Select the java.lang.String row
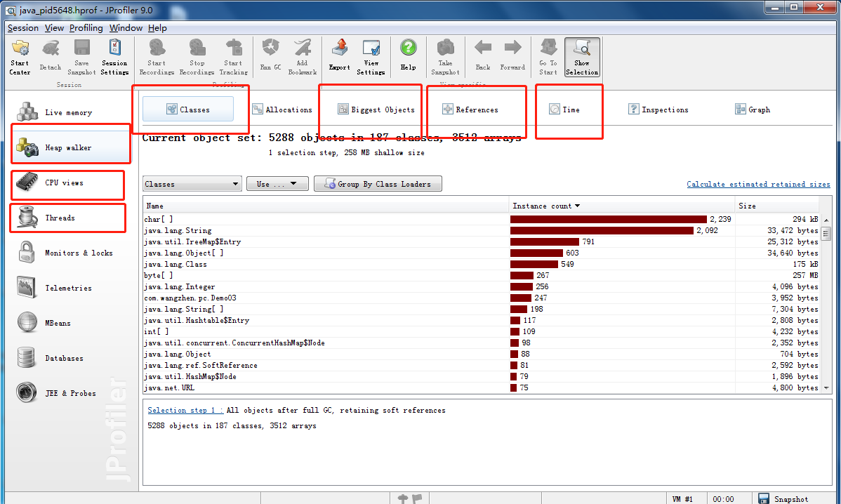Viewport: 841px width, 504px height. pyautogui.click(x=482, y=230)
